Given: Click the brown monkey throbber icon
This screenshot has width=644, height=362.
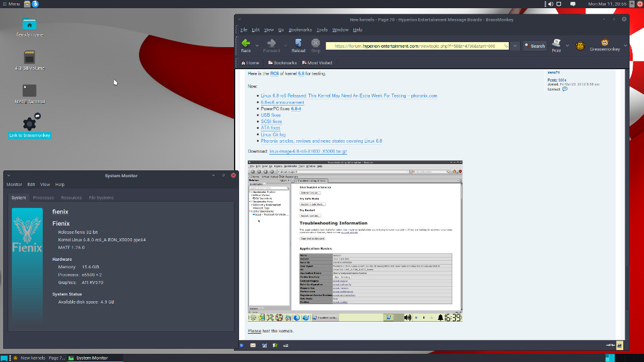Looking at the screenshot, I should point(580,45).
